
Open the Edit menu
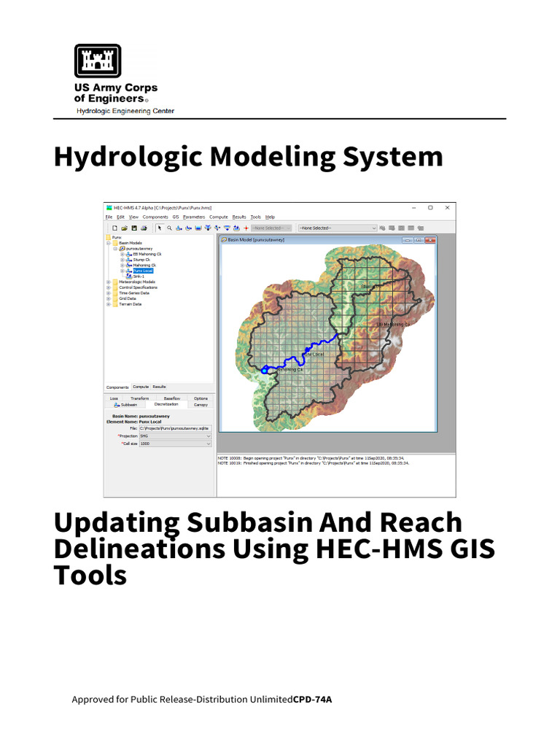(120, 217)
